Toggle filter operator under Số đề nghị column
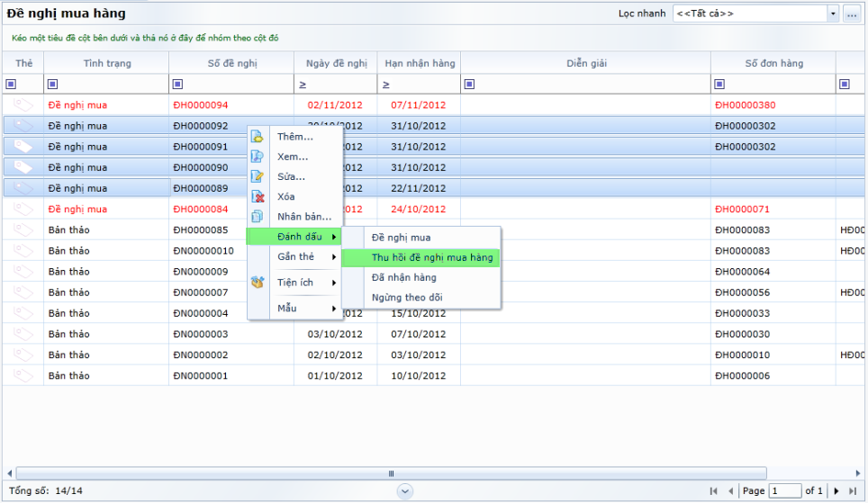The image size is (868, 503). [178, 85]
